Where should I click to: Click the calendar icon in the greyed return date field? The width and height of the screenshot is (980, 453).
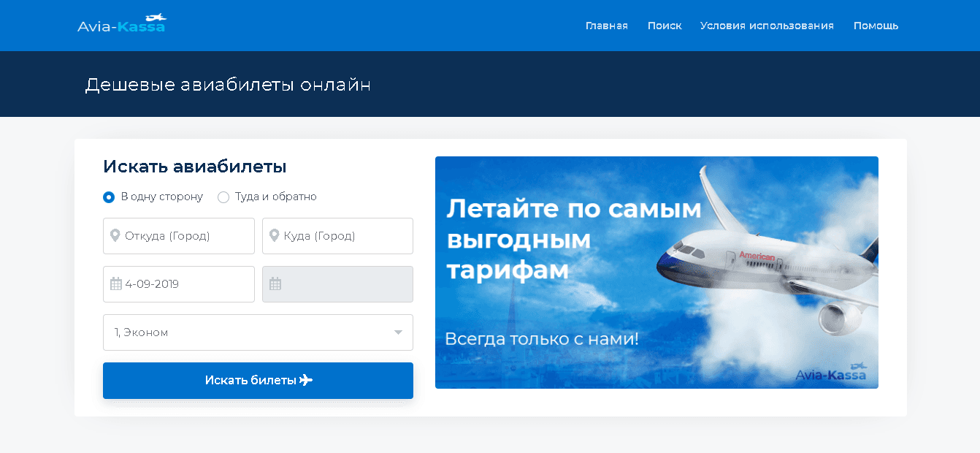(x=275, y=284)
